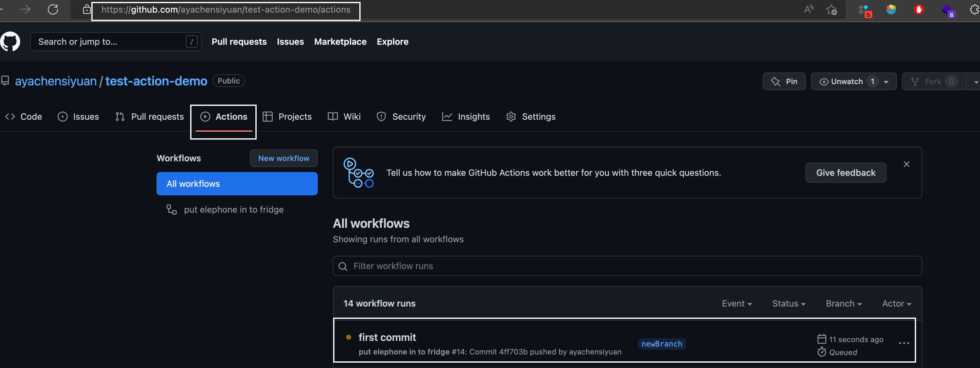Open repository Settings tab
Screen dimensions: 980x368
531,117
